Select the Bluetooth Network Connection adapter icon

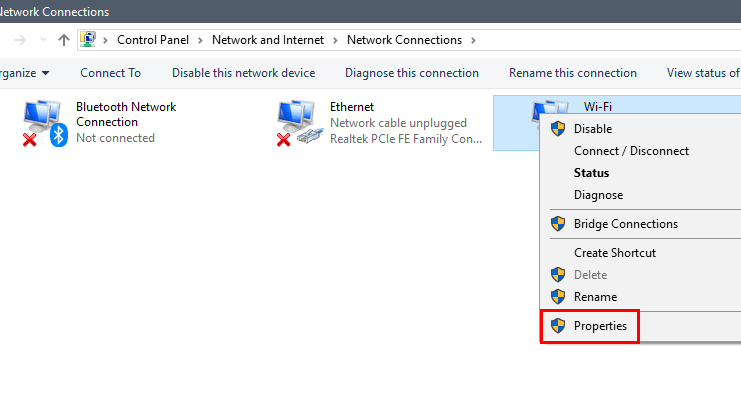45,123
